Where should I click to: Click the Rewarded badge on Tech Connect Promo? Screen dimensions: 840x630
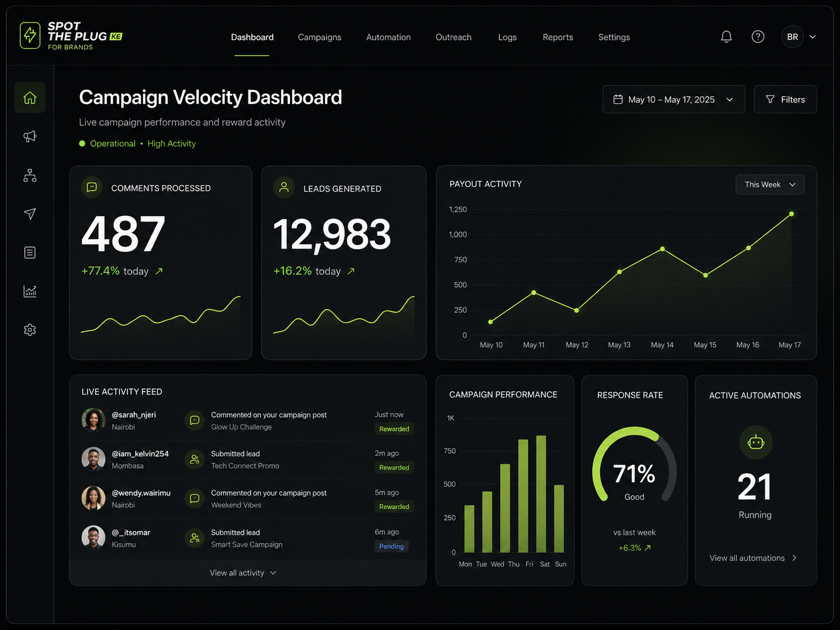click(x=394, y=468)
